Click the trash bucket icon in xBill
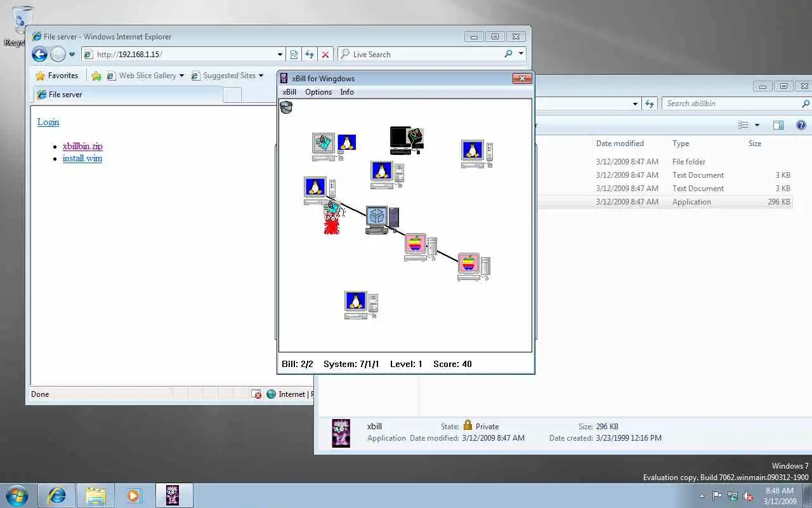Screen dimensions: 812x508 point(286,107)
